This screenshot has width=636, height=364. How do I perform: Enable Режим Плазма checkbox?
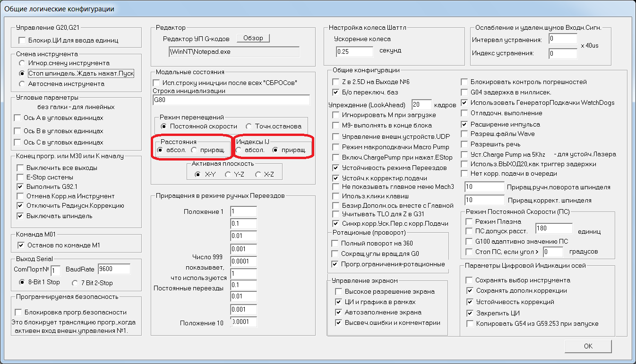[469, 221]
